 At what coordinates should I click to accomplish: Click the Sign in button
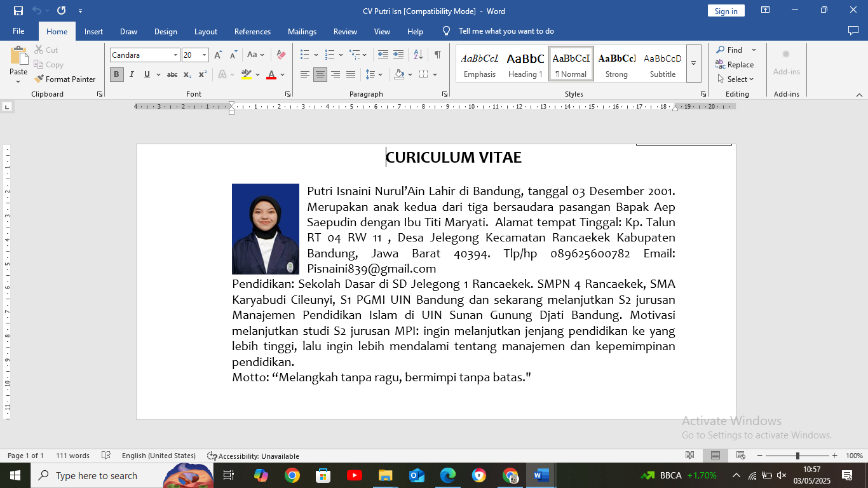[726, 11]
